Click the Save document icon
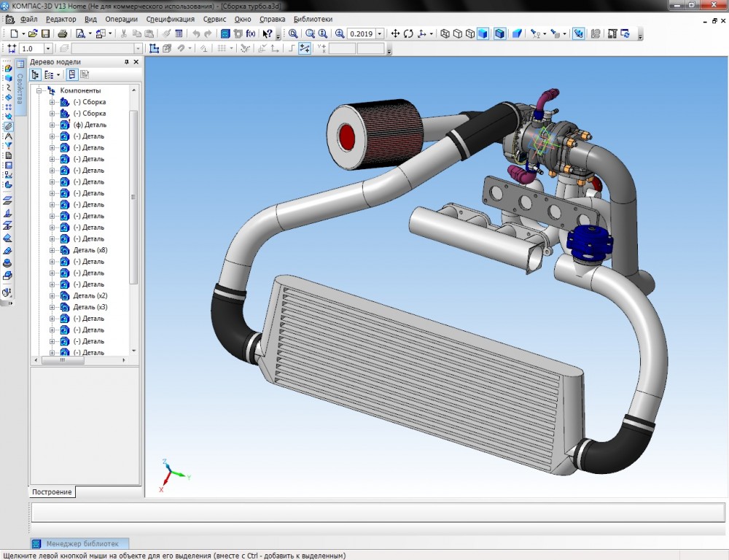 tap(45, 34)
